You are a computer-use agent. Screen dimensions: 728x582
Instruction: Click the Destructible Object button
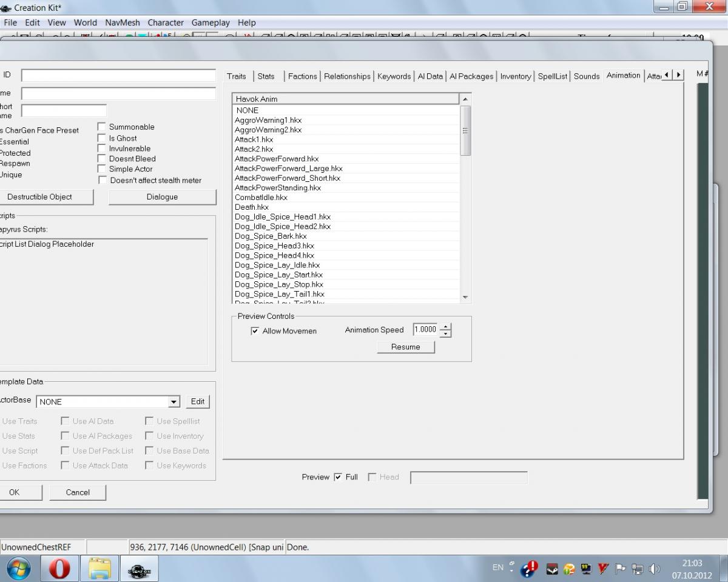(40, 197)
